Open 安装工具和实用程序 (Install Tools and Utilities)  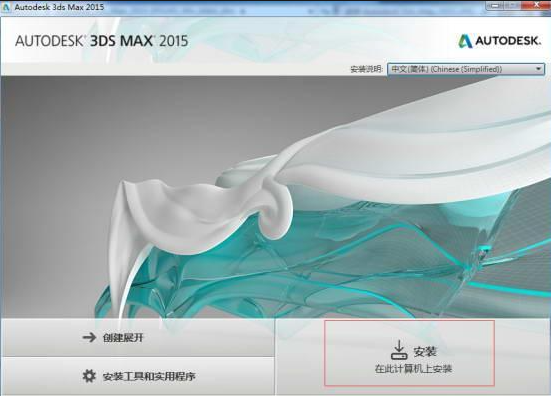point(137,376)
